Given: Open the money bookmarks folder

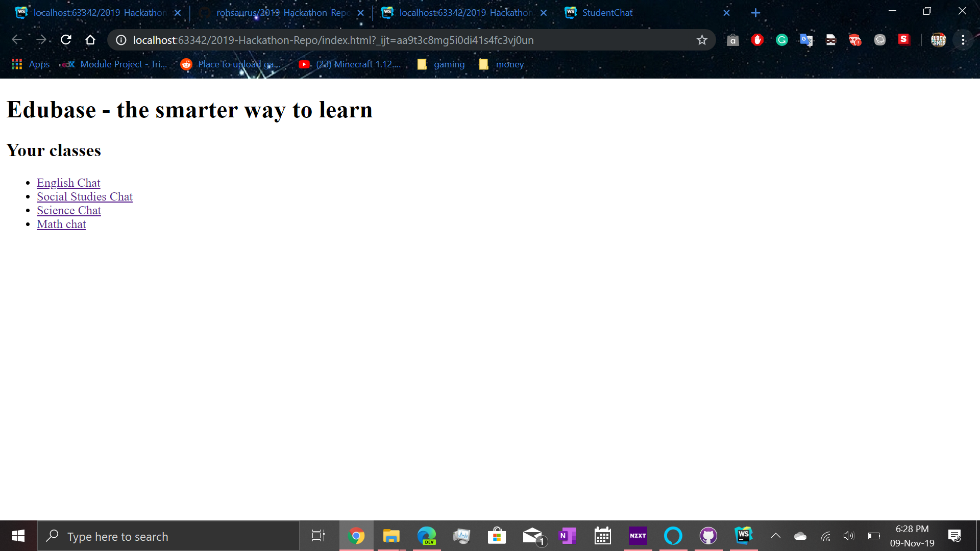Looking at the screenshot, I should (502, 64).
